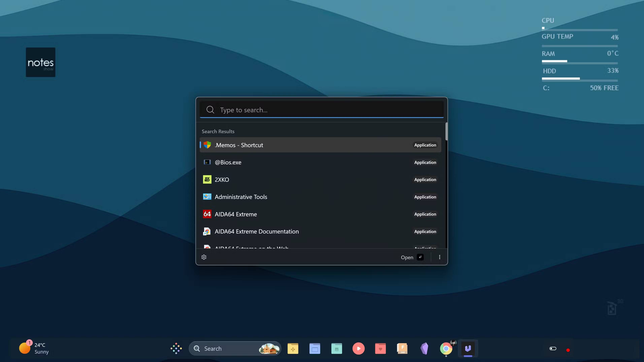Click the scrollbar beside the search results
Image resolution: width=644 pixels, height=362 pixels.
(x=447, y=132)
